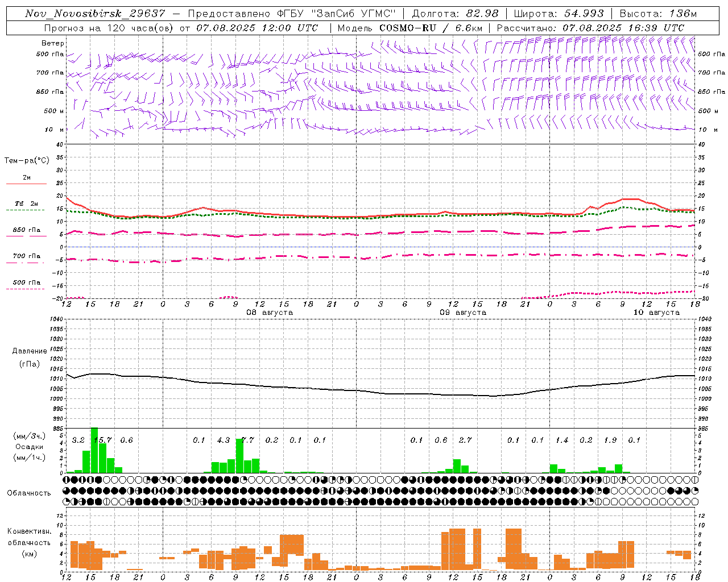Click the 10 м wind level label on the left
Image resolution: width=728 pixels, height=582 pixels.
point(54,130)
